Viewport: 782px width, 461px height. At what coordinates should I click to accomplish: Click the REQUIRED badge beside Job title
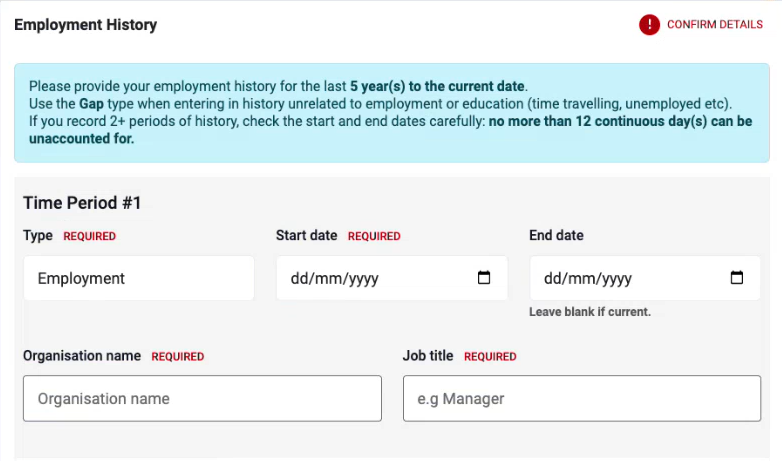point(490,357)
